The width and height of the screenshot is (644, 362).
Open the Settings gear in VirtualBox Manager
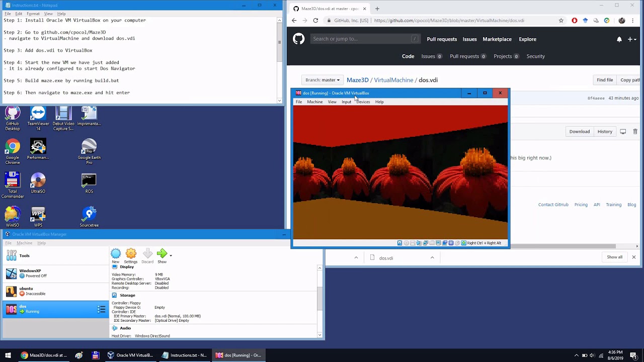tap(131, 254)
